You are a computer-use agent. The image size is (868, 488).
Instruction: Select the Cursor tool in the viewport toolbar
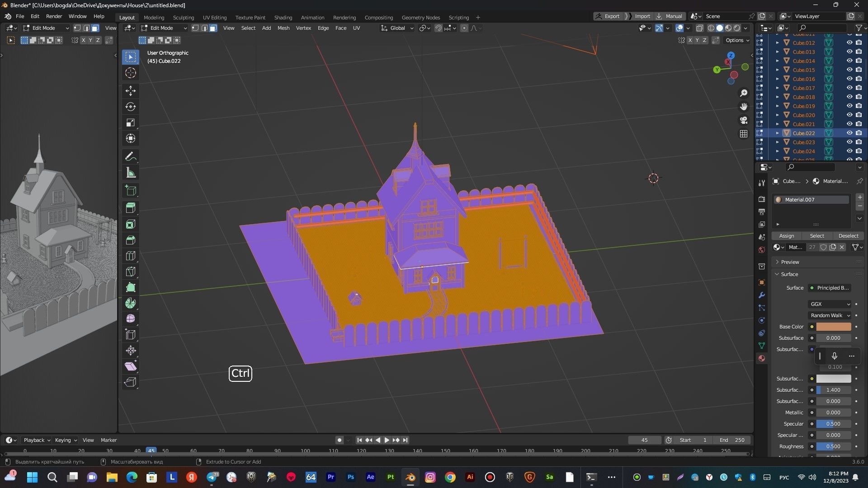(131, 73)
